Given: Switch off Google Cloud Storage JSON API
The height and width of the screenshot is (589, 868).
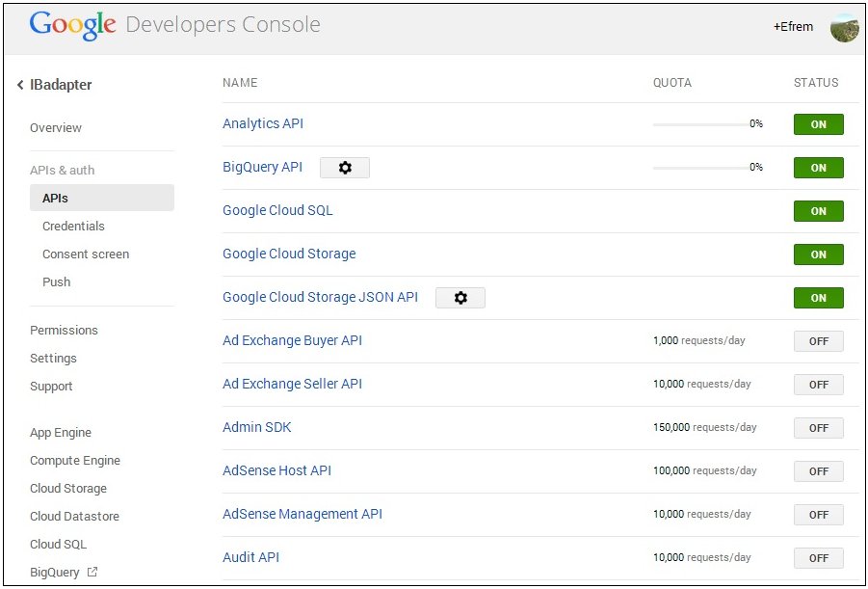Looking at the screenshot, I should pos(818,298).
